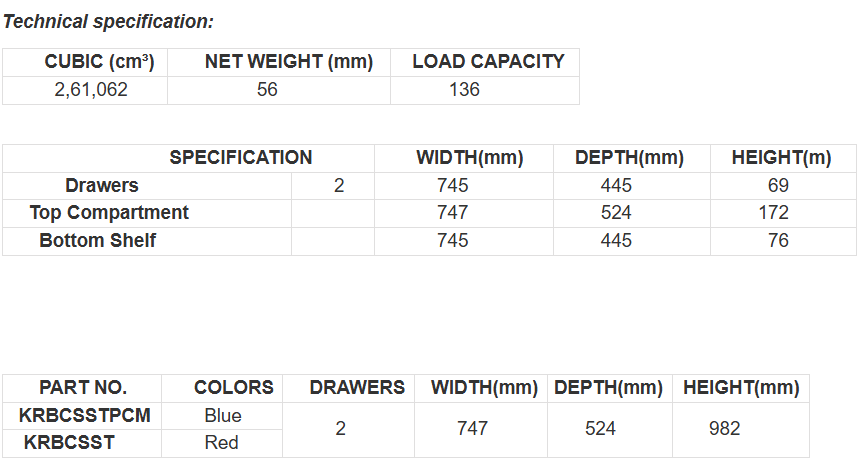This screenshot has width=862, height=462.
Task: Click part number KRBCSST
Action: (69, 442)
